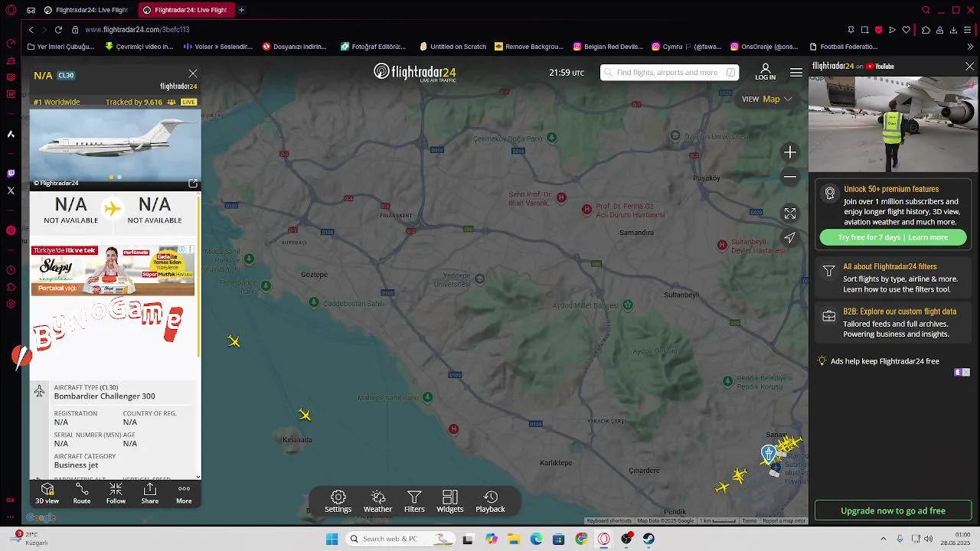Open Steam from the taskbar
The height and width of the screenshot is (551, 980).
pos(648,539)
